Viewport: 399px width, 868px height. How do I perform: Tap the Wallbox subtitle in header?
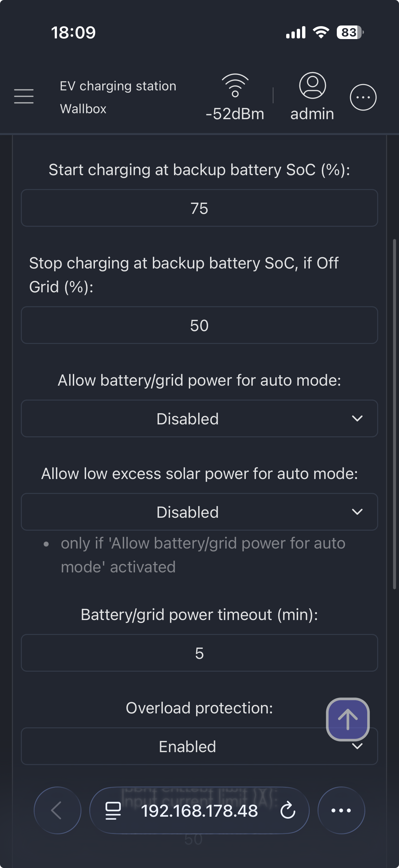coord(83,109)
